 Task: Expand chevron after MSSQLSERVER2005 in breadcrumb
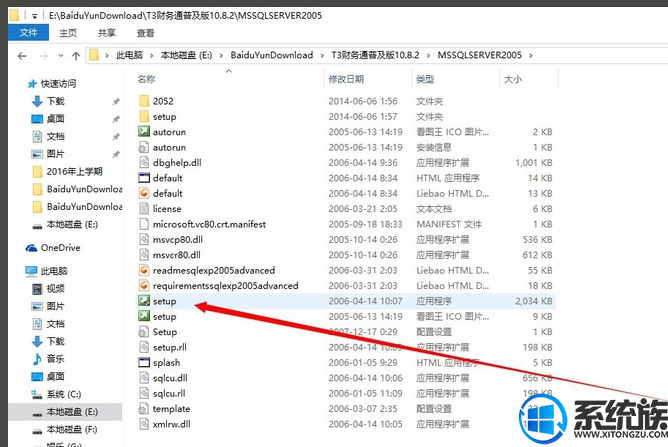530,55
